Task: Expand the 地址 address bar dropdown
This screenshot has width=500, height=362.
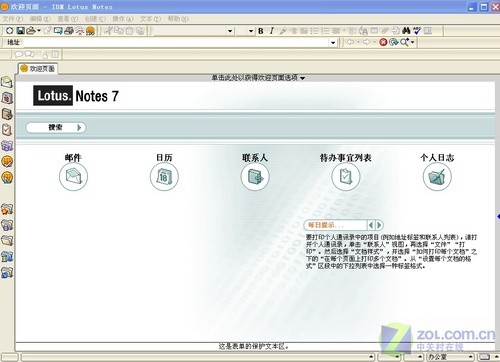Action: click(x=333, y=42)
